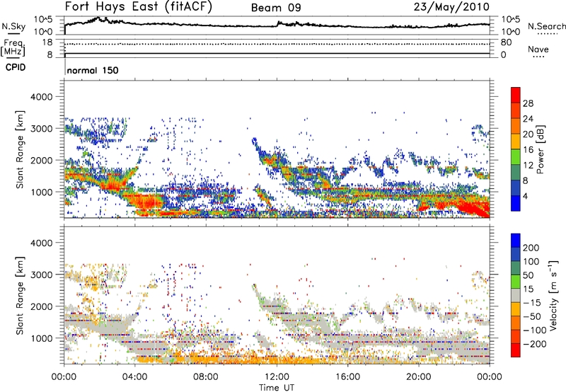Click the '08:00' time axis label
Screen dimensions: 566x392
click(206, 377)
